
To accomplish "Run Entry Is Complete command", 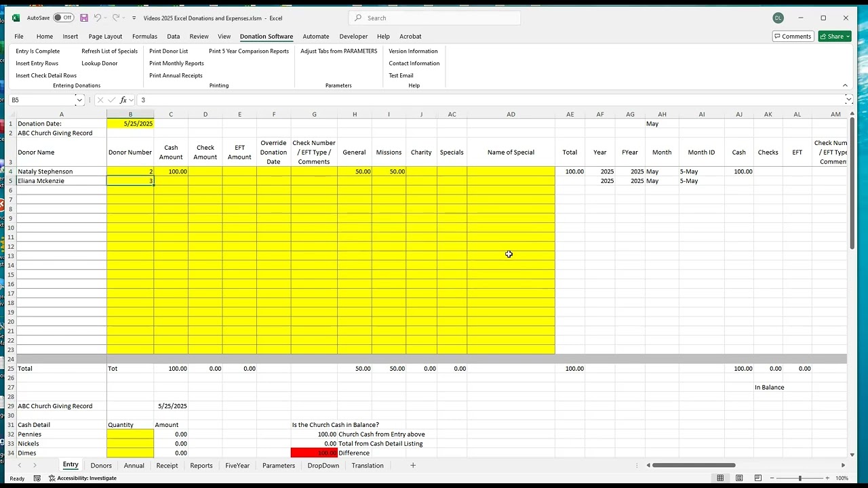I will pos(38,52).
